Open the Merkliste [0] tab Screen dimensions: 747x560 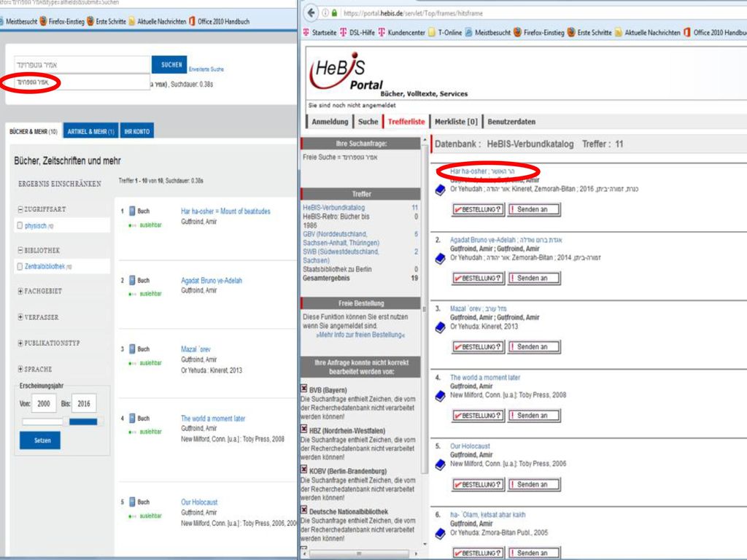tap(456, 122)
